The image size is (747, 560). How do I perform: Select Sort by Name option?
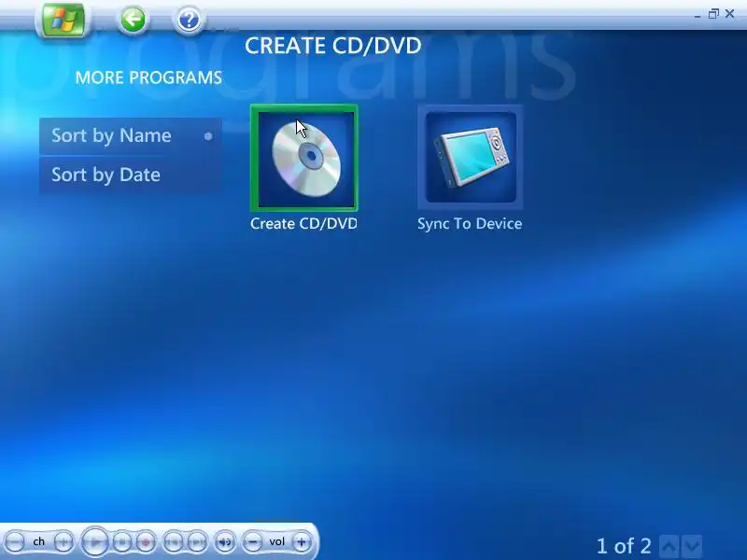point(131,136)
